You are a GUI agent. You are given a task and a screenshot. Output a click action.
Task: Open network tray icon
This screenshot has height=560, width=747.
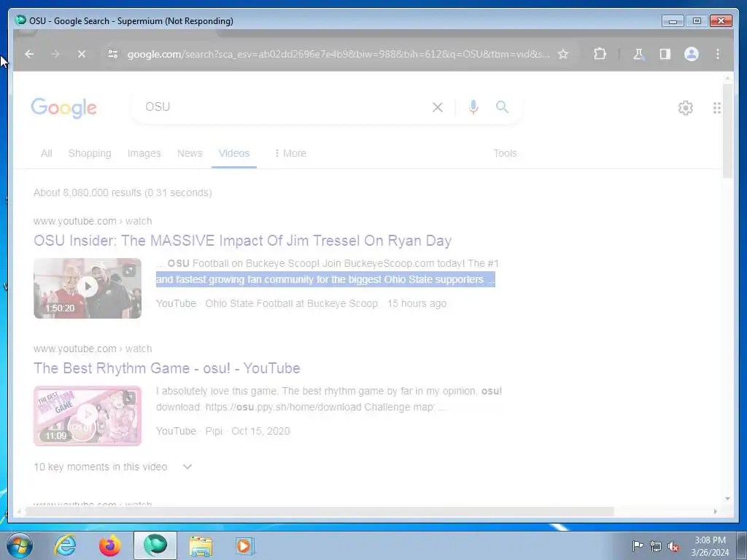pos(656,546)
